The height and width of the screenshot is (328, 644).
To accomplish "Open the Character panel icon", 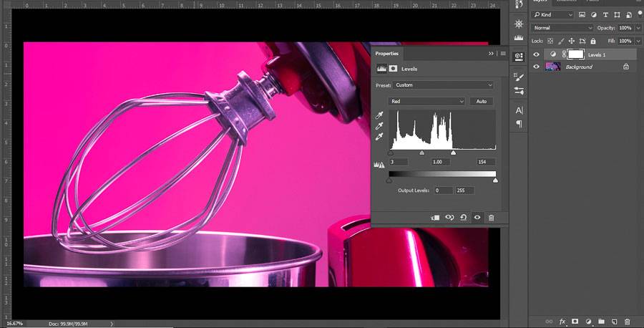I will click(519, 110).
